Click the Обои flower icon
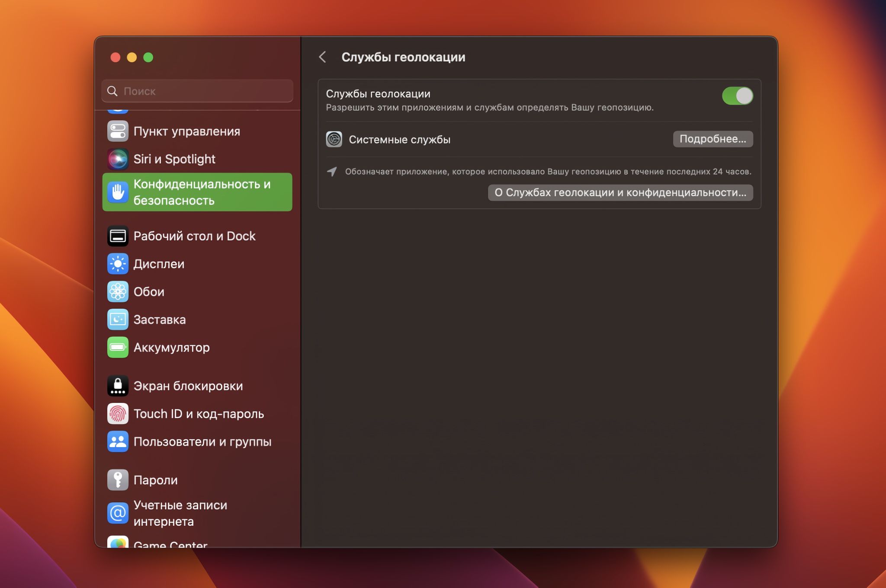The width and height of the screenshot is (886, 588). point(118,292)
